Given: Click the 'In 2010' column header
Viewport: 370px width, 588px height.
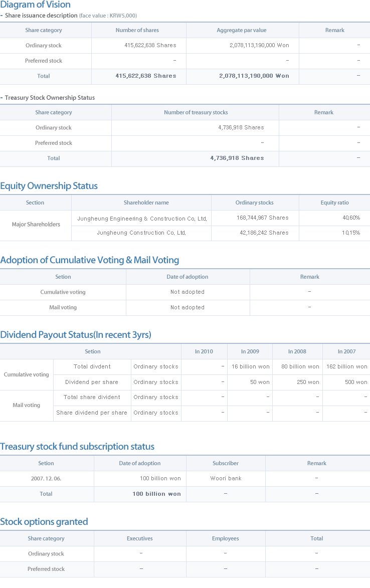Looking at the screenshot, I should tap(204, 351).
